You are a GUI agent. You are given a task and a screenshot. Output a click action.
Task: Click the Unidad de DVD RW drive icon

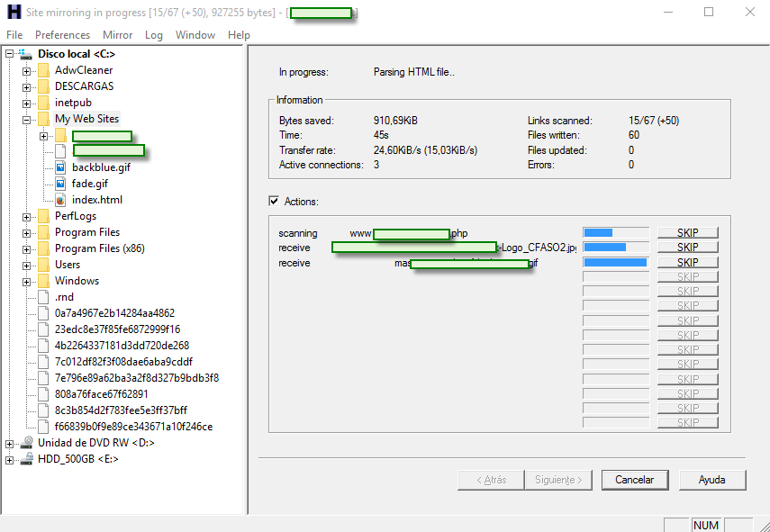point(25,442)
